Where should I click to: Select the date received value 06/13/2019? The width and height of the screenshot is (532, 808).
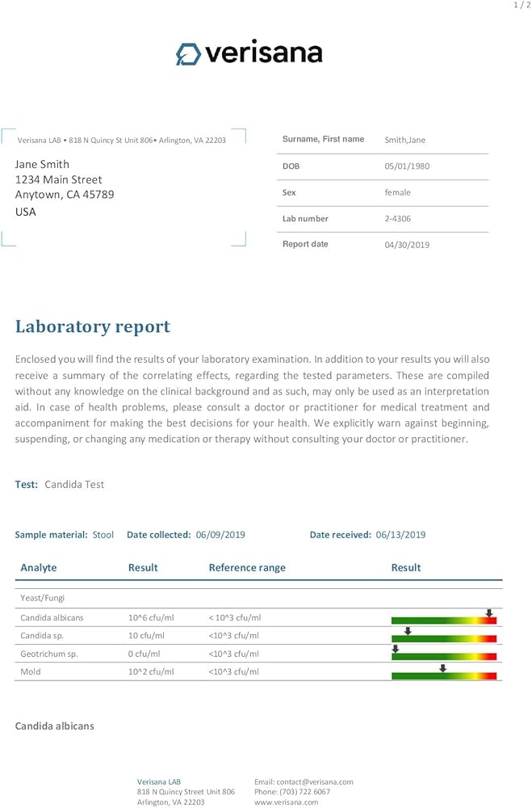pyautogui.click(x=400, y=534)
